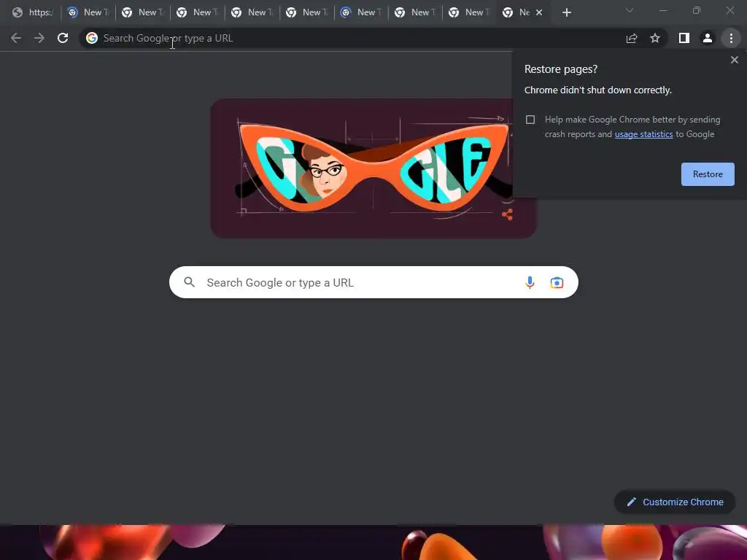The image size is (747, 560).
Task: Bookmark this tab with the star icon
Action: tap(655, 38)
